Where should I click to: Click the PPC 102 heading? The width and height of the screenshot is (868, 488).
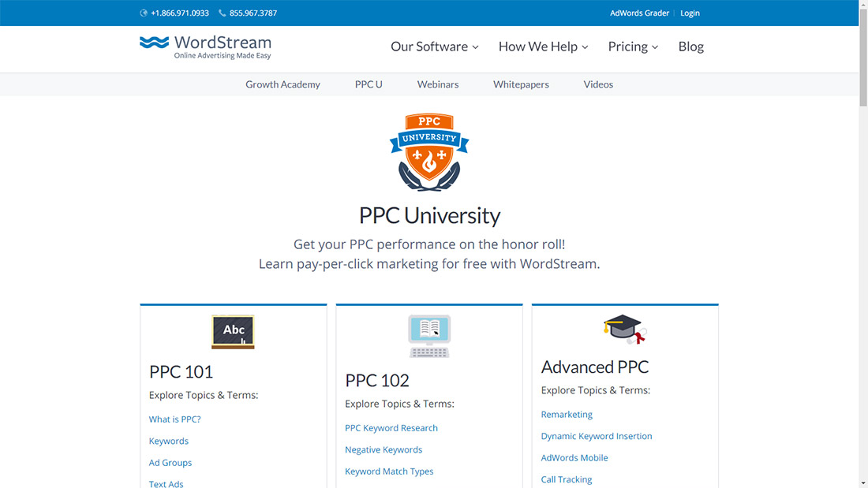click(x=377, y=381)
